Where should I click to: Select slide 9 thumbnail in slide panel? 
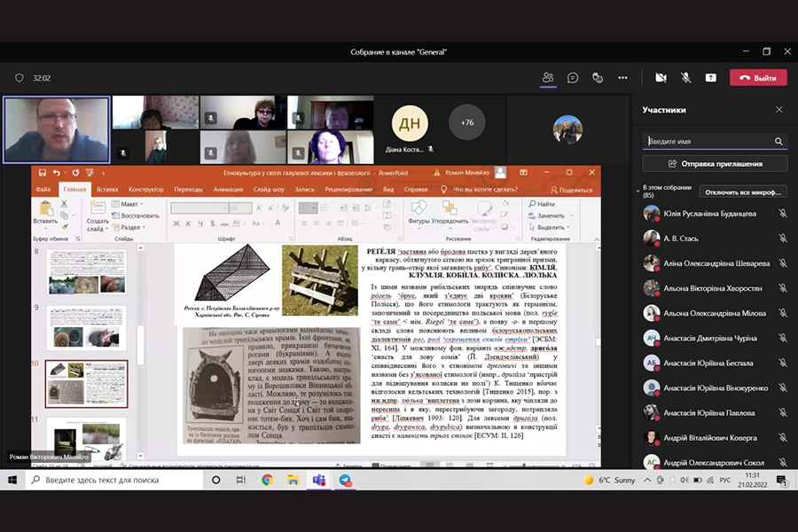point(86,326)
